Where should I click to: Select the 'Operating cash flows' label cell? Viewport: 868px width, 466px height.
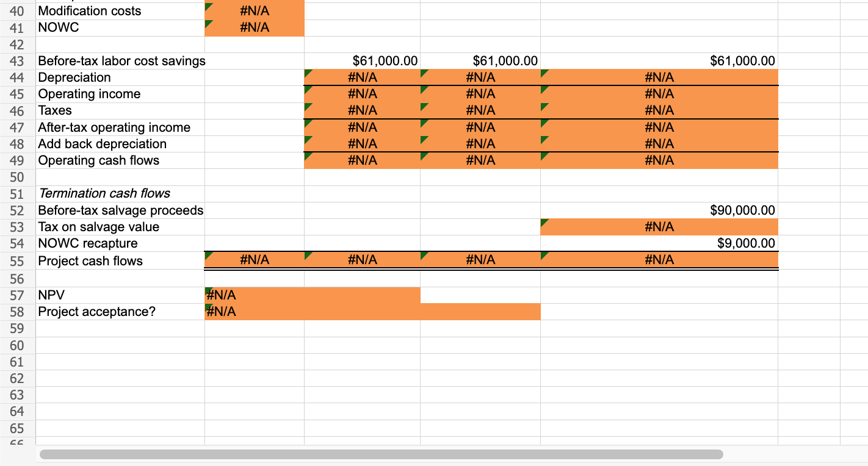click(120, 160)
